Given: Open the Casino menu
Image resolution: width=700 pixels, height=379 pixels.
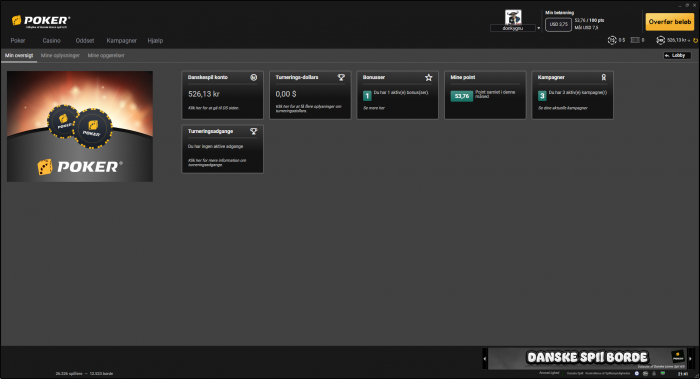Looking at the screenshot, I should pyautogui.click(x=51, y=41).
